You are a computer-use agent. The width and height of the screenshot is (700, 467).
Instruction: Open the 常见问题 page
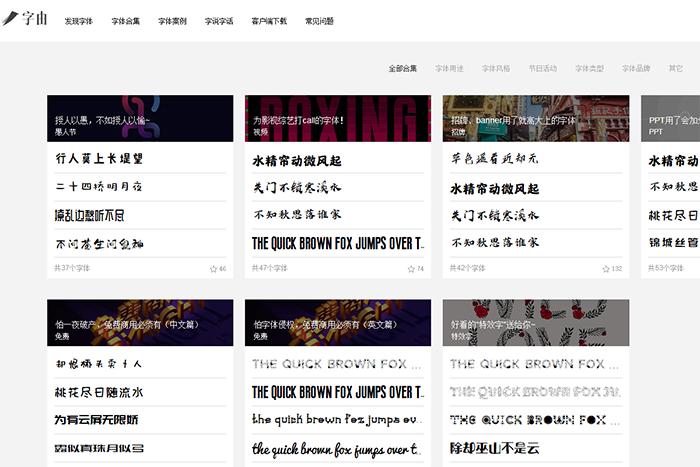click(319, 21)
